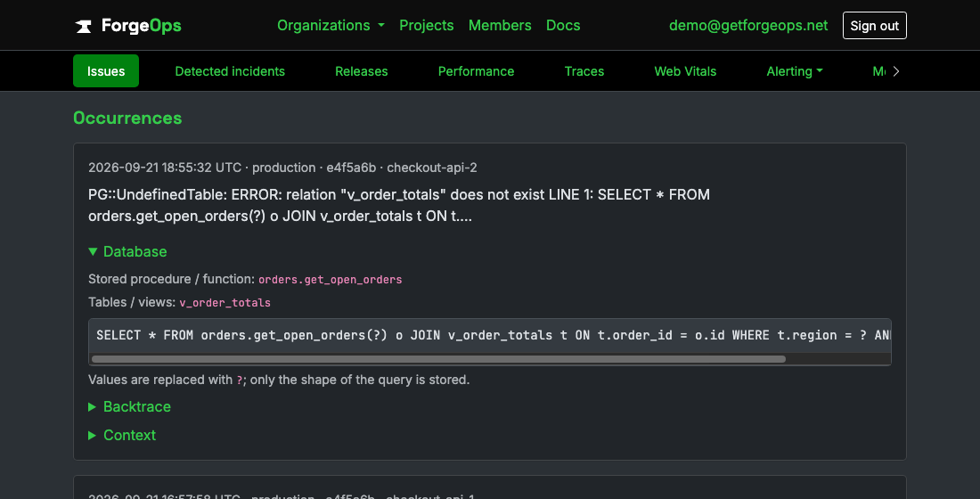Click the orders.get_open_orders procedure name
This screenshot has width=980, height=499.
pyautogui.click(x=330, y=280)
